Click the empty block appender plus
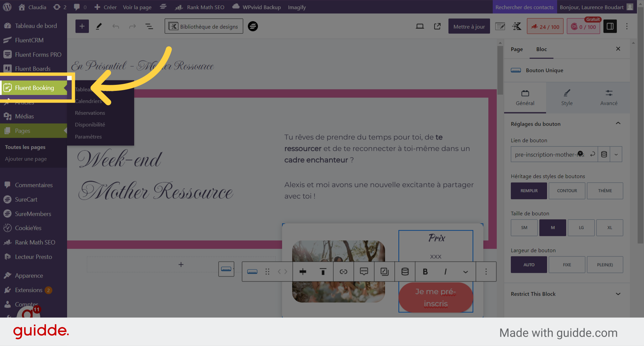 (181, 265)
